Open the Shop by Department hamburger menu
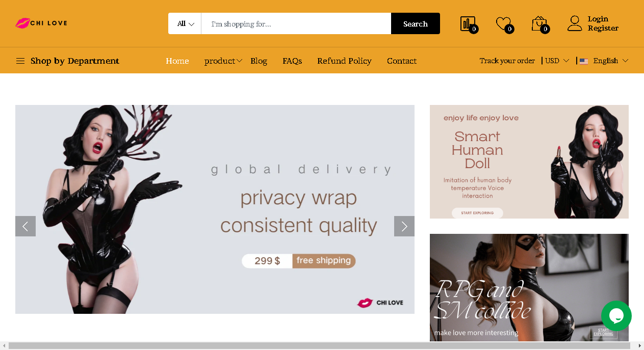Screen dimensions: 644x350 (20, 61)
